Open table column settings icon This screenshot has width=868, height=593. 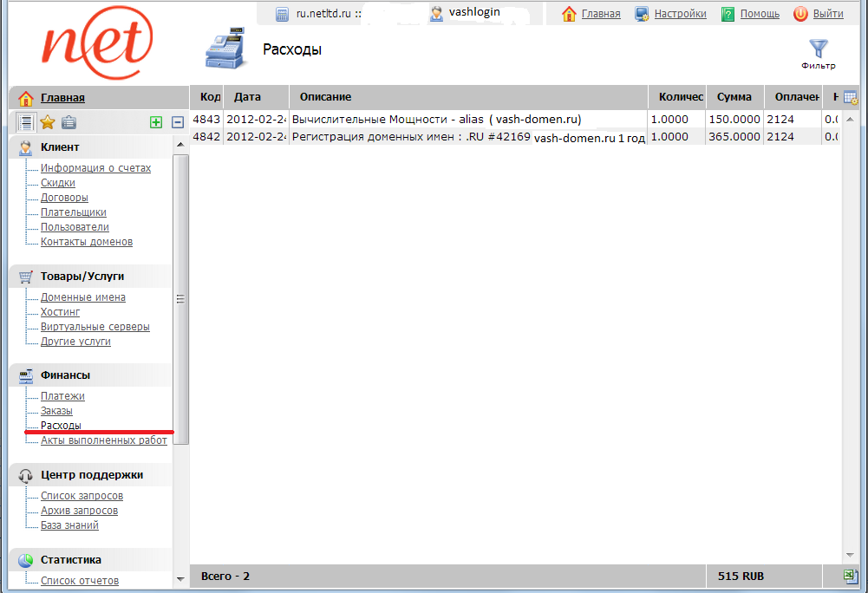pos(851,98)
